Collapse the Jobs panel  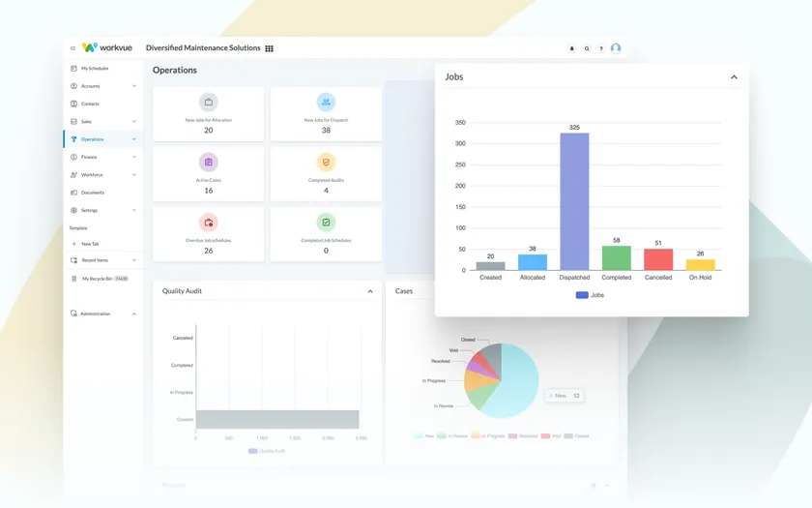[734, 77]
